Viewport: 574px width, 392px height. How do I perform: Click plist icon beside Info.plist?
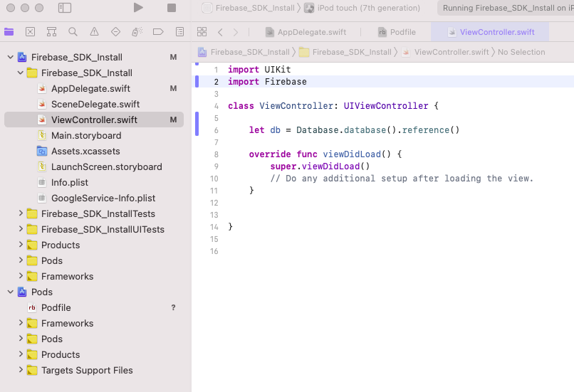coord(42,182)
